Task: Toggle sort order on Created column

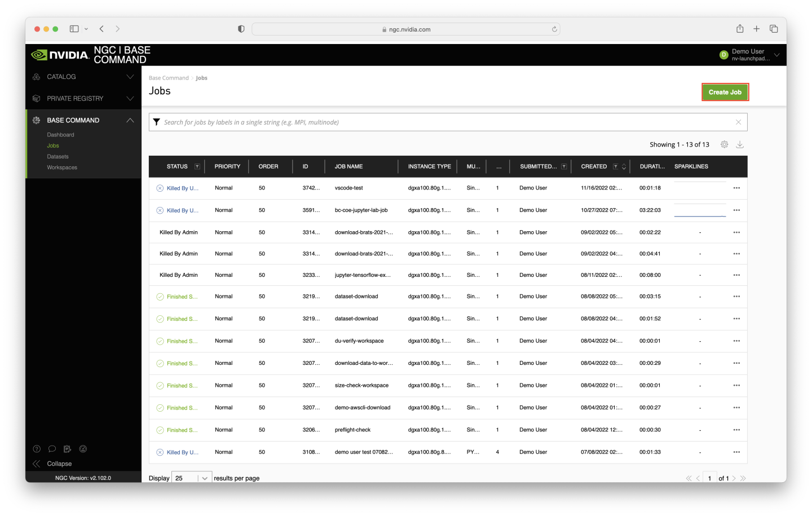Action: [624, 166]
